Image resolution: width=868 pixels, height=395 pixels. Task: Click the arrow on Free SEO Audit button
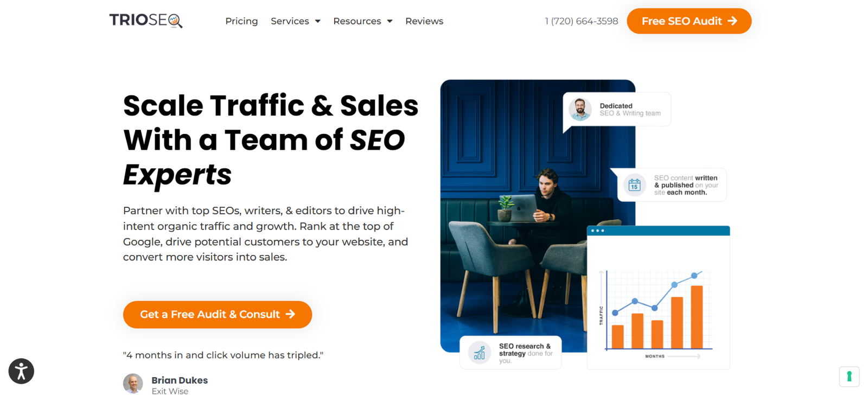[x=732, y=21]
